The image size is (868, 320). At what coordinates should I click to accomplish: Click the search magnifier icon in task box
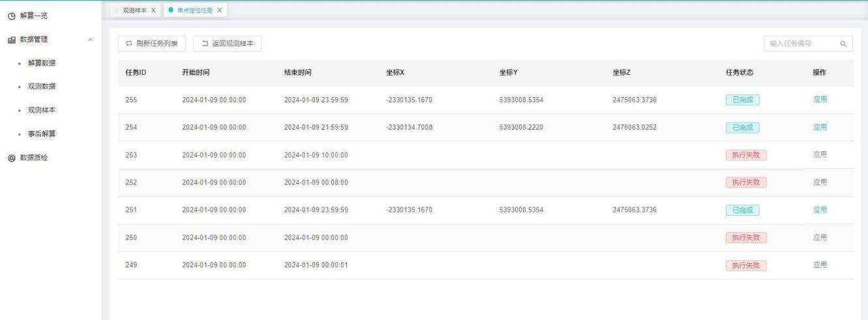pos(843,44)
